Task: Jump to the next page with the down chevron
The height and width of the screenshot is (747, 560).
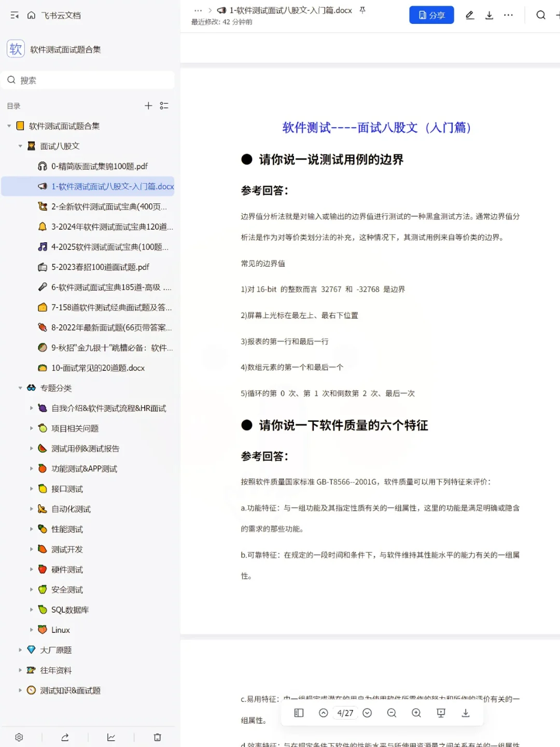Action: click(368, 713)
